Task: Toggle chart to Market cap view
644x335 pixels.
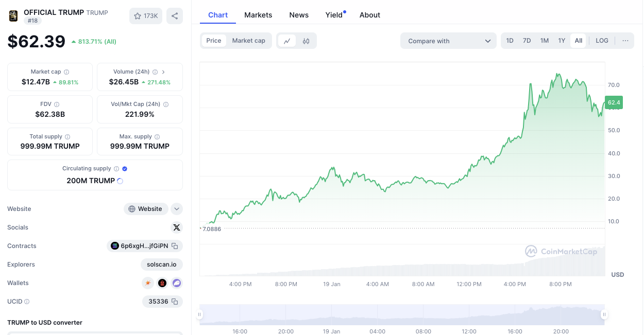Action: click(248, 41)
